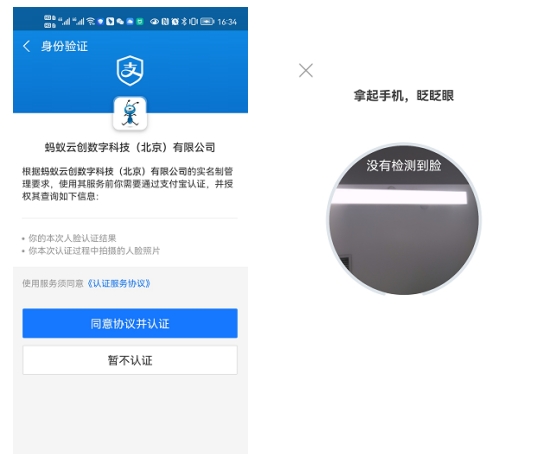Image resolution: width=544 pixels, height=454 pixels.
Task: Click the Alipay shield logo icon
Action: (130, 70)
